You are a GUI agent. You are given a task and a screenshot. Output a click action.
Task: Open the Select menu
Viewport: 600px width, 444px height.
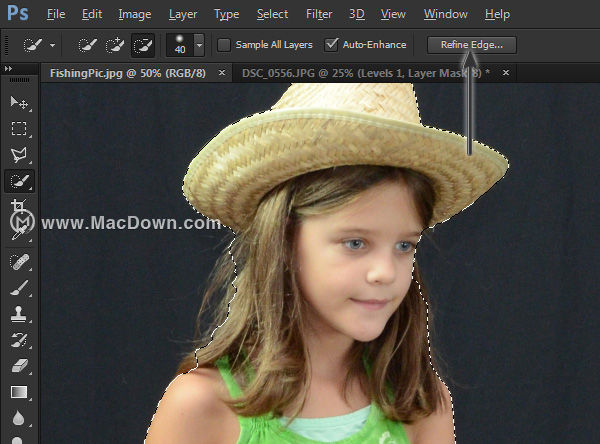(x=272, y=14)
